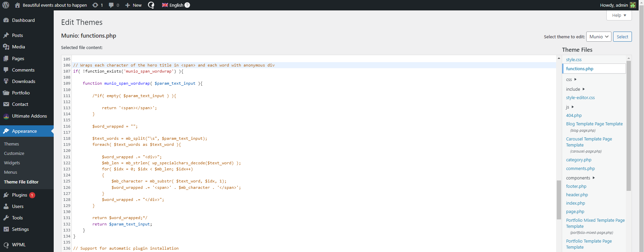Open index.php file
Screen dimensions: 644x252
click(575, 203)
